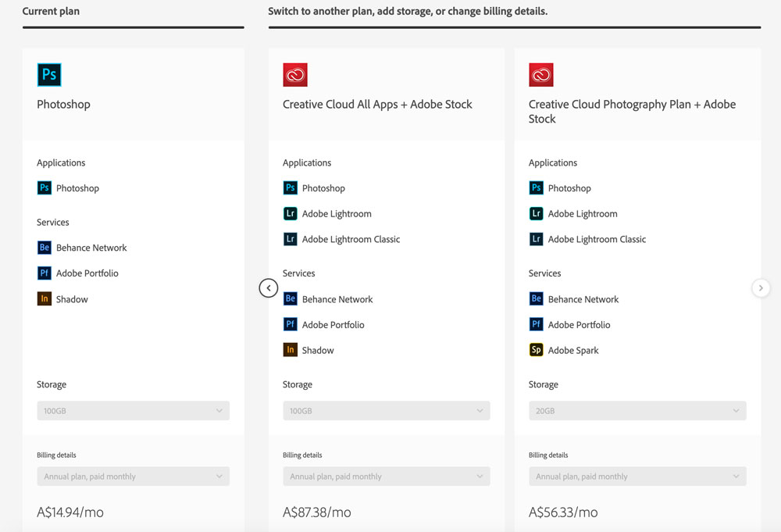Viewport: 781px width, 532px height.
Task: Click Photoshop app icon in current plan Applications
Action: pyautogui.click(x=45, y=187)
